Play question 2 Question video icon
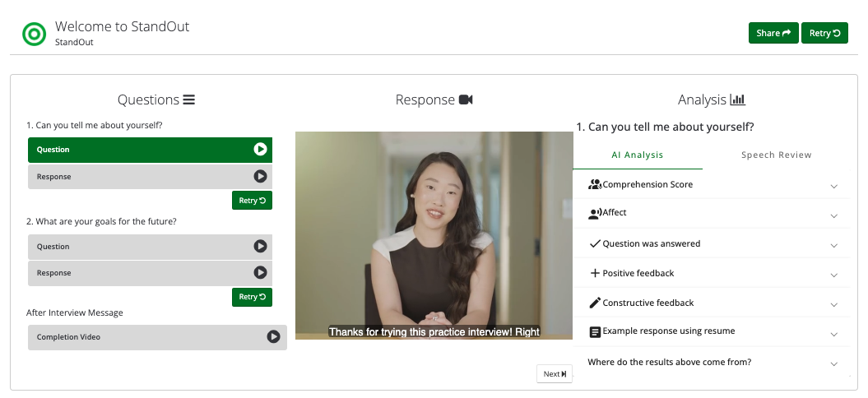The width and height of the screenshot is (868, 398). pos(260,246)
